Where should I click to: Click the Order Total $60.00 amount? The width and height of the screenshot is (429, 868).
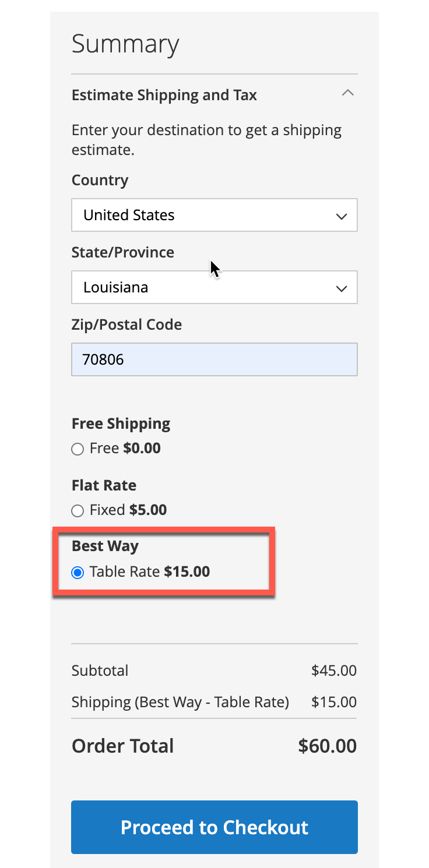click(x=327, y=746)
